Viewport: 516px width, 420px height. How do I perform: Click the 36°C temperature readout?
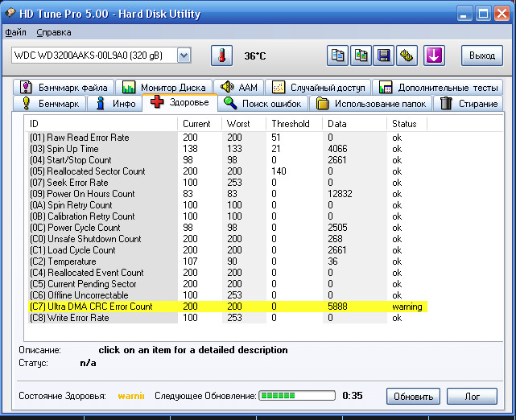pos(255,56)
